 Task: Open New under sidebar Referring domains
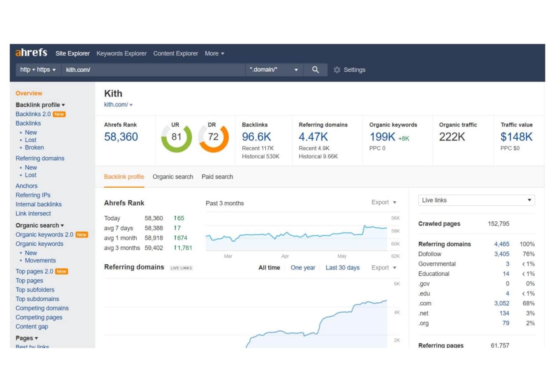tap(31, 167)
